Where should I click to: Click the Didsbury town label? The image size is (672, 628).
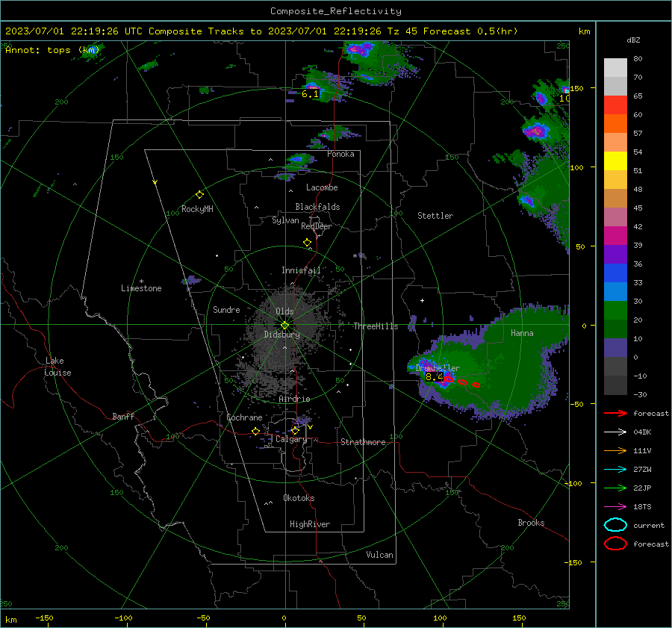[x=281, y=335]
